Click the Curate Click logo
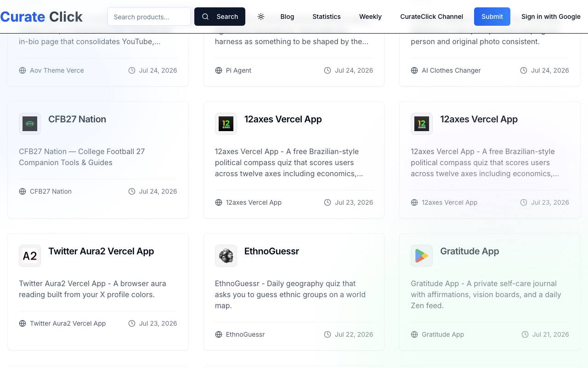The height and width of the screenshot is (368, 588). (41, 17)
